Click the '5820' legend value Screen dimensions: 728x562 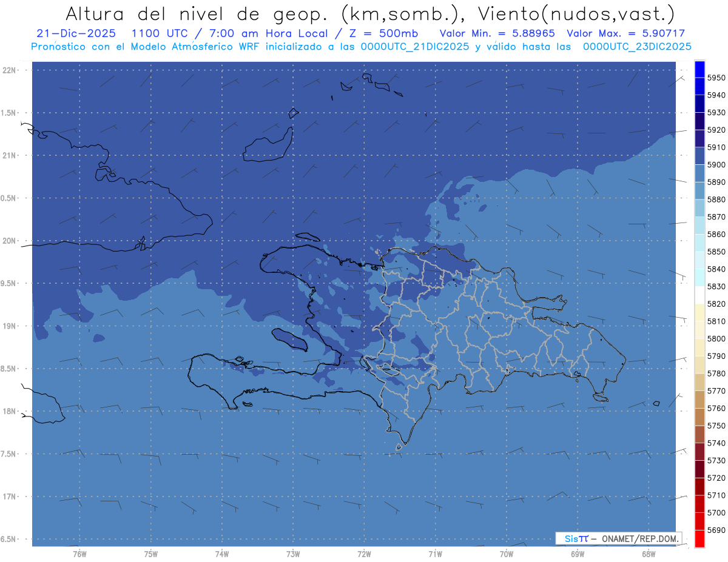(x=716, y=304)
